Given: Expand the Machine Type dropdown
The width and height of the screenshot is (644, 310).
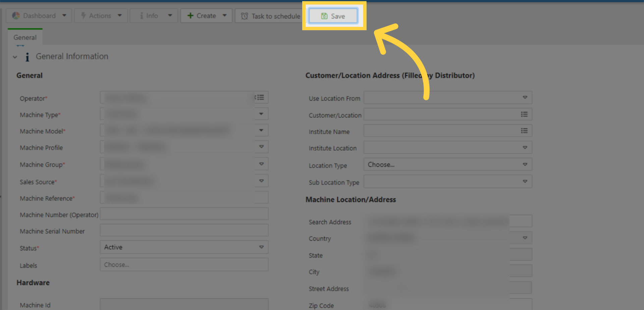Looking at the screenshot, I should click(x=261, y=114).
